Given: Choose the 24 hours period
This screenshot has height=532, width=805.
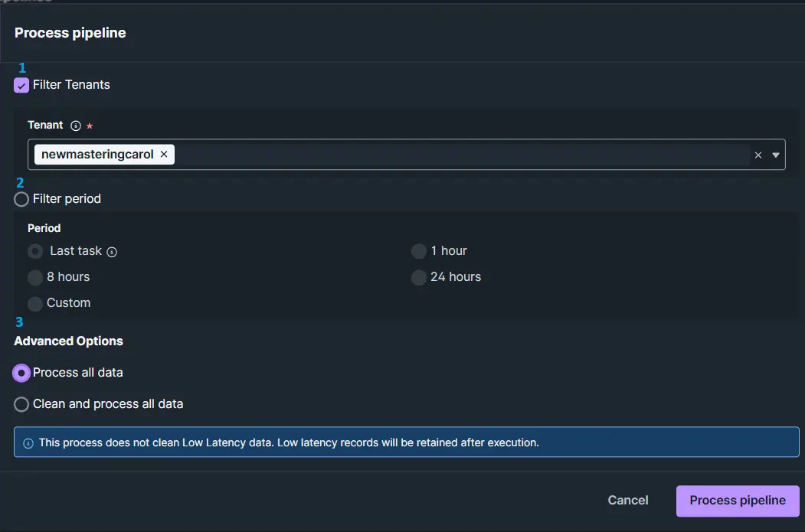Looking at the screenshot, I should (x=418, y=277).
